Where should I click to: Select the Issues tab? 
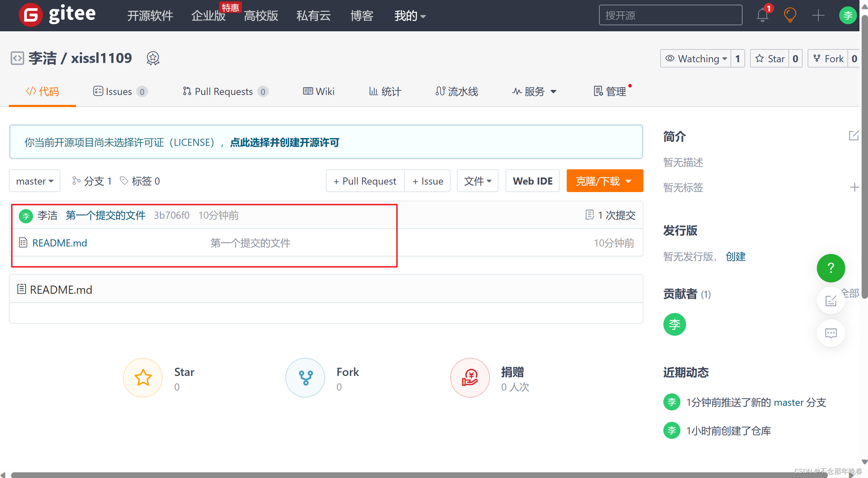(x=118, y=91)
